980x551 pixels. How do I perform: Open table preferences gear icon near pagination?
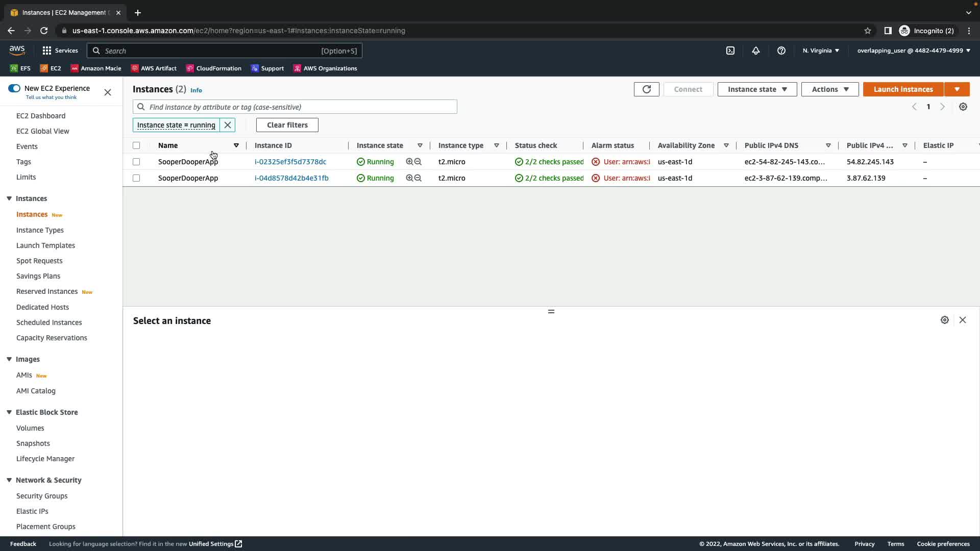(963, 107)
